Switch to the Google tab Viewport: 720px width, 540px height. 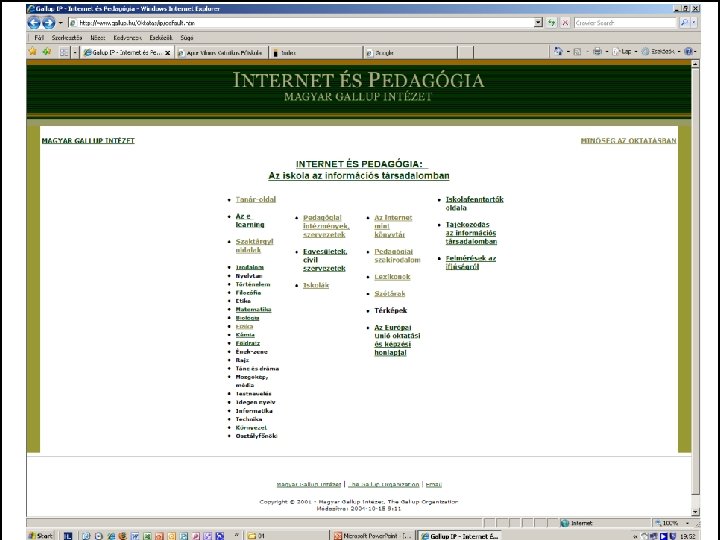click(x=411, y=53)
